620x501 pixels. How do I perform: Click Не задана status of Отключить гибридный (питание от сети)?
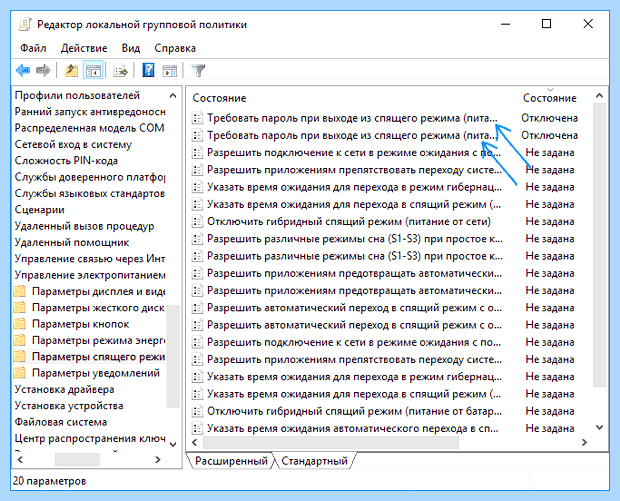(x=550, y=221)
